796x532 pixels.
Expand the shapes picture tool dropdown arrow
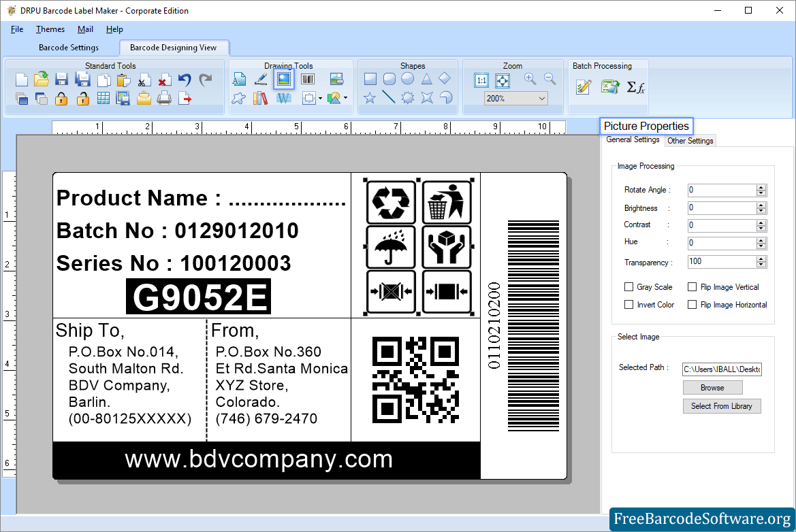click(346, 98)
